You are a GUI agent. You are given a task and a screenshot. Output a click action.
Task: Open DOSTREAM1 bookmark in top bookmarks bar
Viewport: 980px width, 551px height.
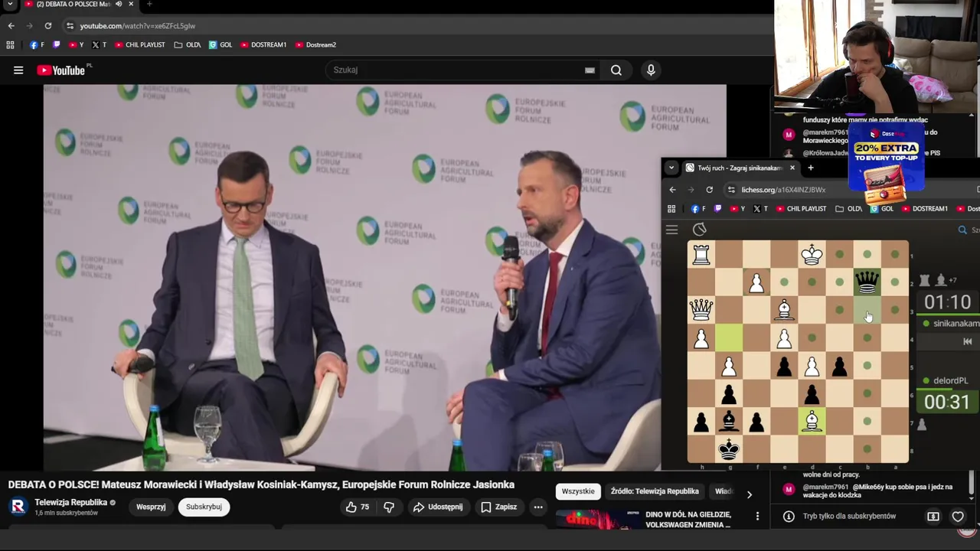click(x=263, y=45)
